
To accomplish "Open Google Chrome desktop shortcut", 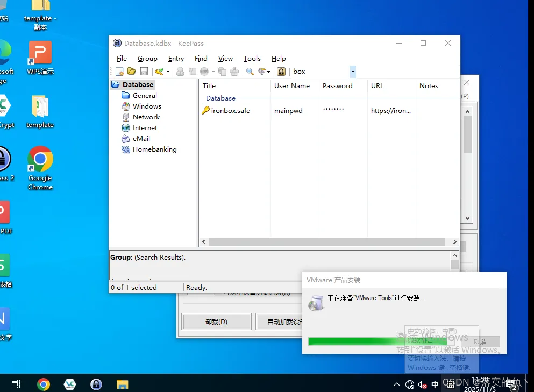I will tap(40, 169).
